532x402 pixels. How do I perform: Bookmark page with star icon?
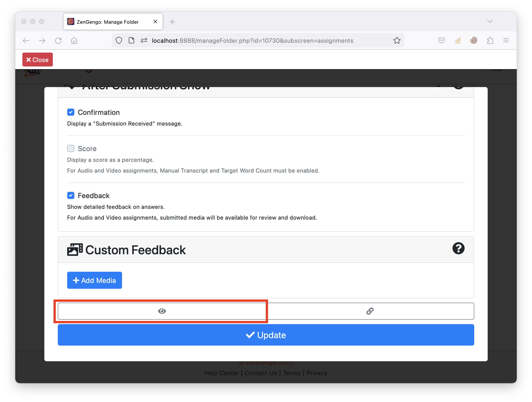pos(397,40)
